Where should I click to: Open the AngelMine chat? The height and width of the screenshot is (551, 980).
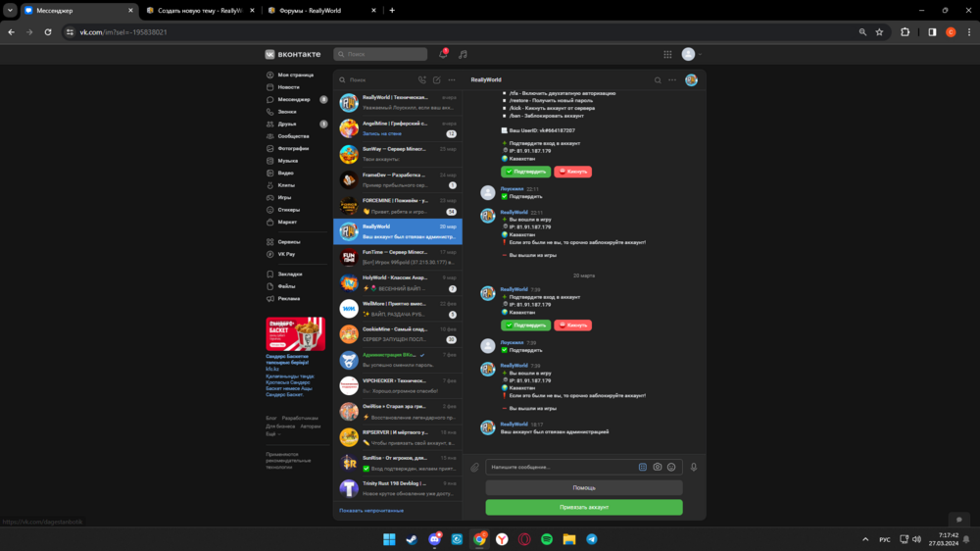point(398,128)
